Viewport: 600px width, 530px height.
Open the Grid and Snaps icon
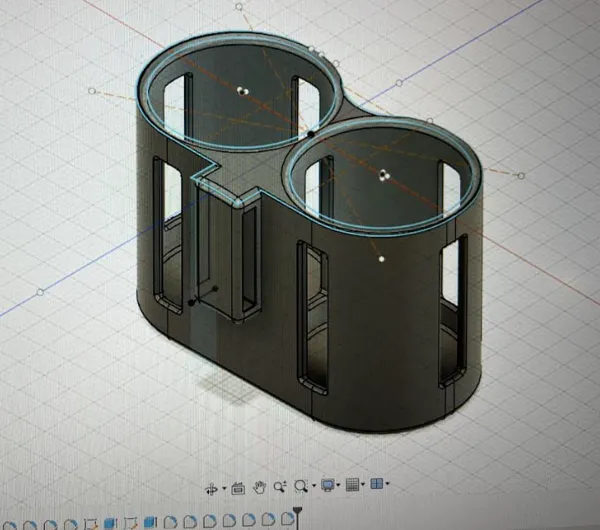click(352, 484)
